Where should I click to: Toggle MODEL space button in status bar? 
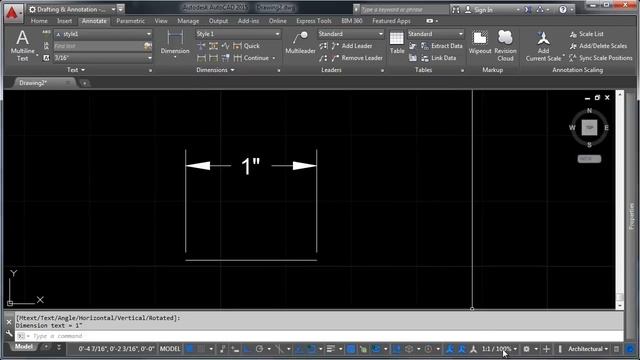tap(170, 349)
